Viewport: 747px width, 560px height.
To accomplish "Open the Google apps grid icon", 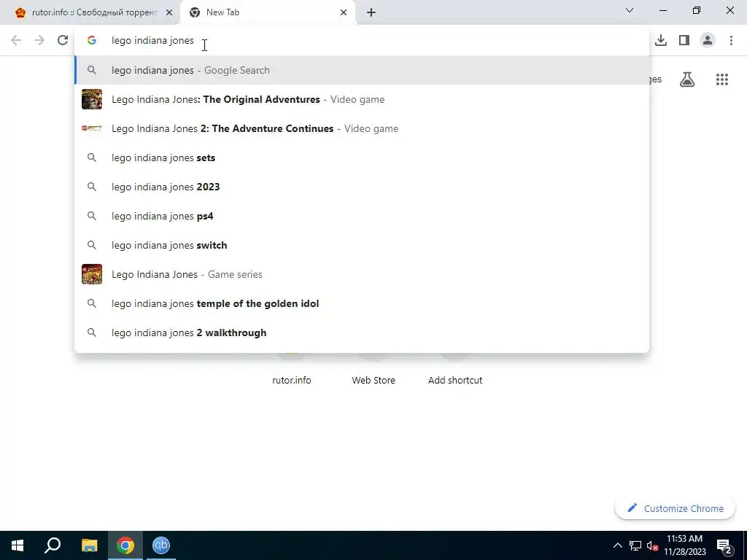I will (721, 79).
